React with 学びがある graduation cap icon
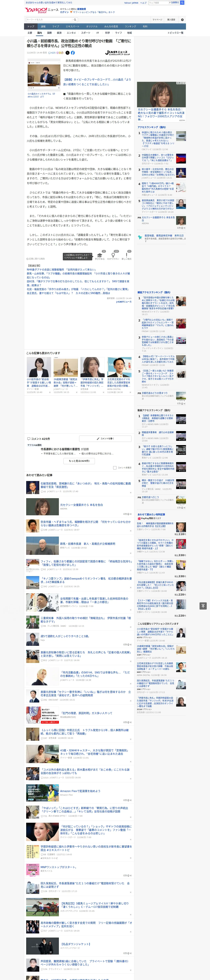Viewport: 210px width, 980px height. click(100, 255)
